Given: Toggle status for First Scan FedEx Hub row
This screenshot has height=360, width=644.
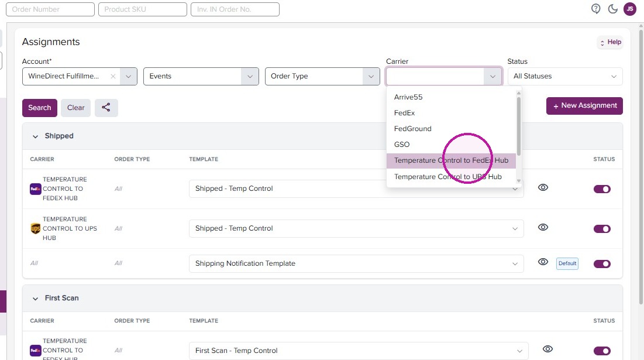Looking at the screenshot, I should click(602, 351).
